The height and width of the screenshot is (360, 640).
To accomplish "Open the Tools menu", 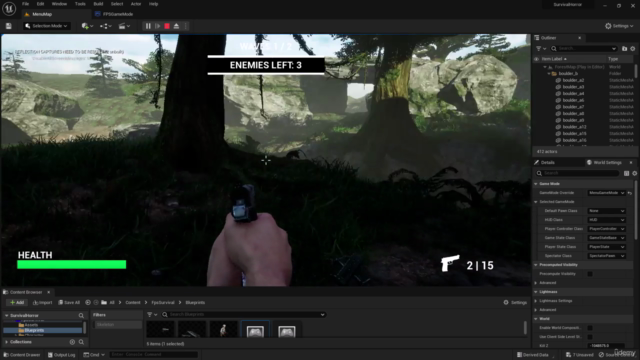I will pyautogui.click(x=80, y=4).
